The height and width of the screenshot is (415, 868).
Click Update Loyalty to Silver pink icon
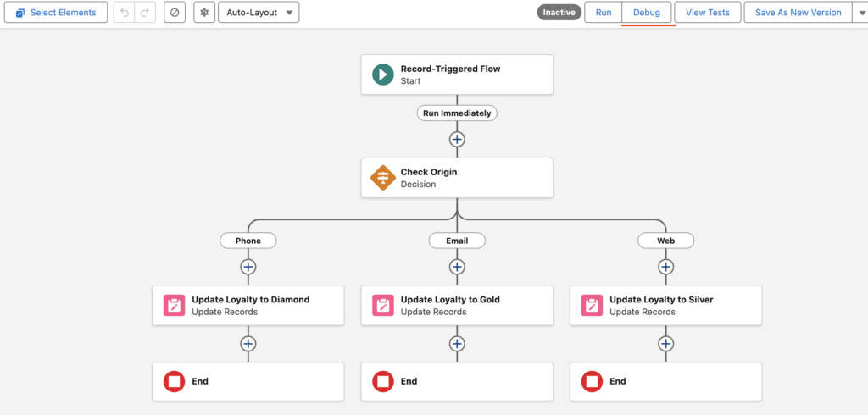coord(591,306)
